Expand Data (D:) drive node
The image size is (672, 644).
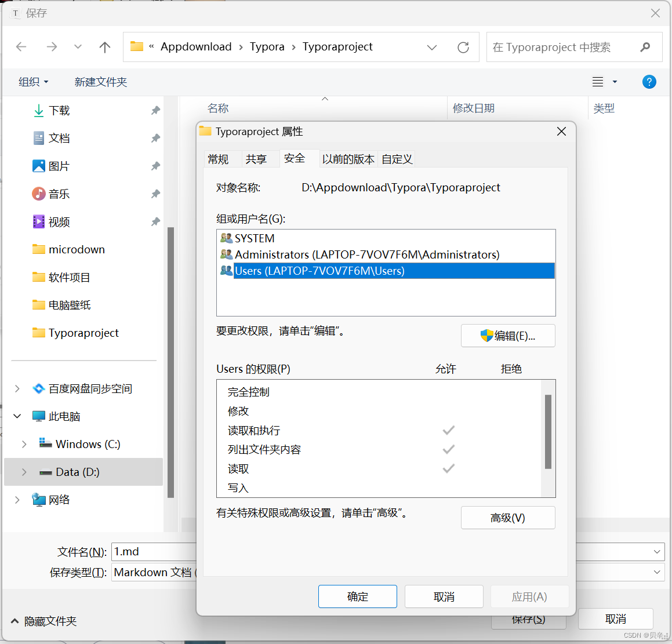click(x=24, y=472)
